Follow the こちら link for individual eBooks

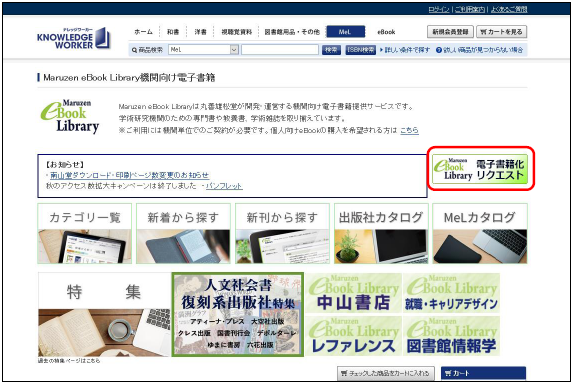click(x=409, y=130)
